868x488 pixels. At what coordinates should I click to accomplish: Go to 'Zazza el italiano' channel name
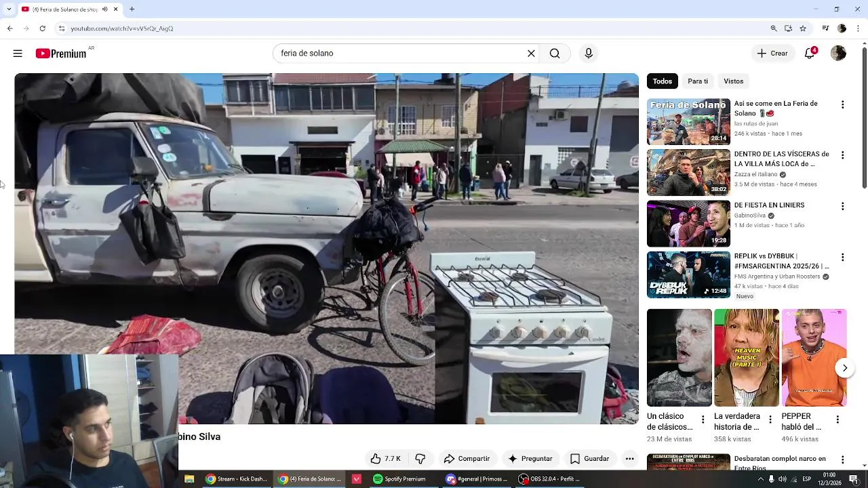(756, 174)
